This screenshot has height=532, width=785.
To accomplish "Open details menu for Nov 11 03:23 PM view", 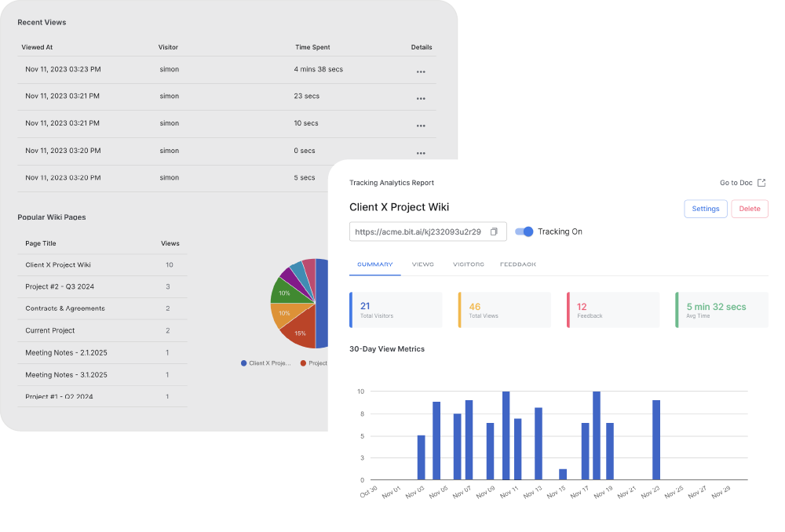I will tap(421, 71).
